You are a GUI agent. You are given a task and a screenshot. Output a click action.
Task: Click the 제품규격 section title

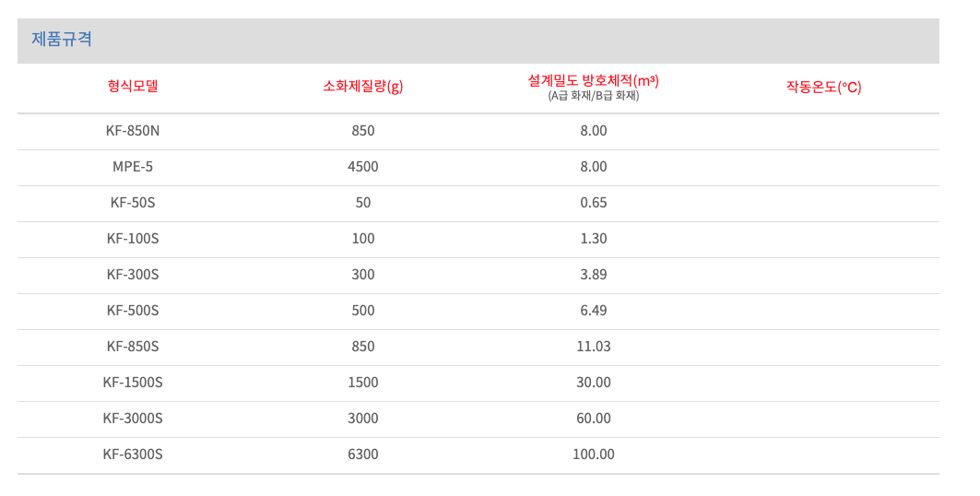pos(62,40)
